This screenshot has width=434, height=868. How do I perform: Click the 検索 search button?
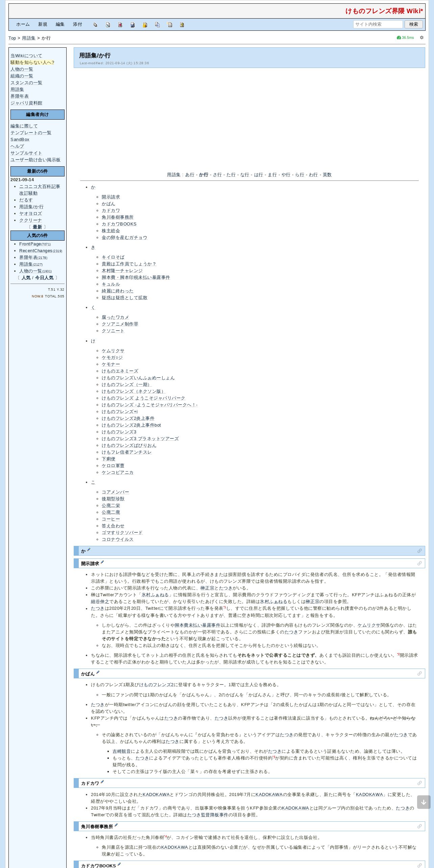click(414, 24)
